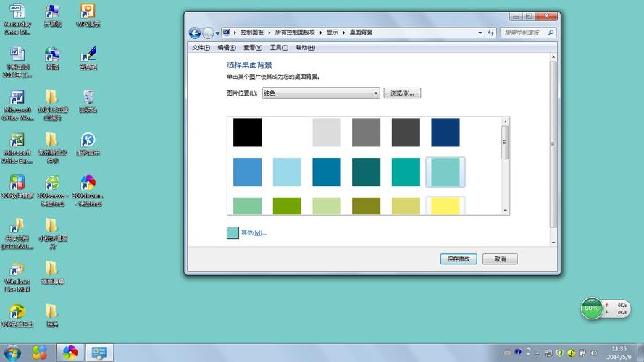Click the 其他(M)... color link
This screenshot has width=644, height=362.
(x=254, y=232)
